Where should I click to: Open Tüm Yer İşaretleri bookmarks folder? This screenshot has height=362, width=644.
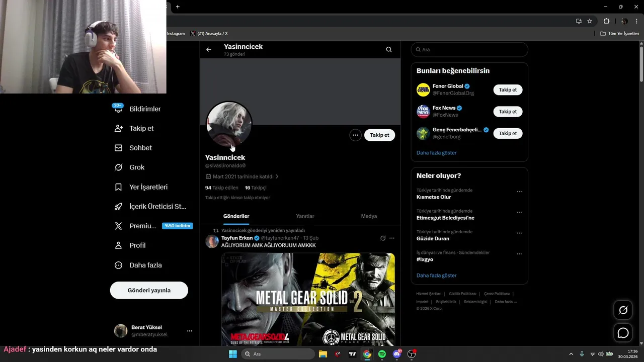620,34
